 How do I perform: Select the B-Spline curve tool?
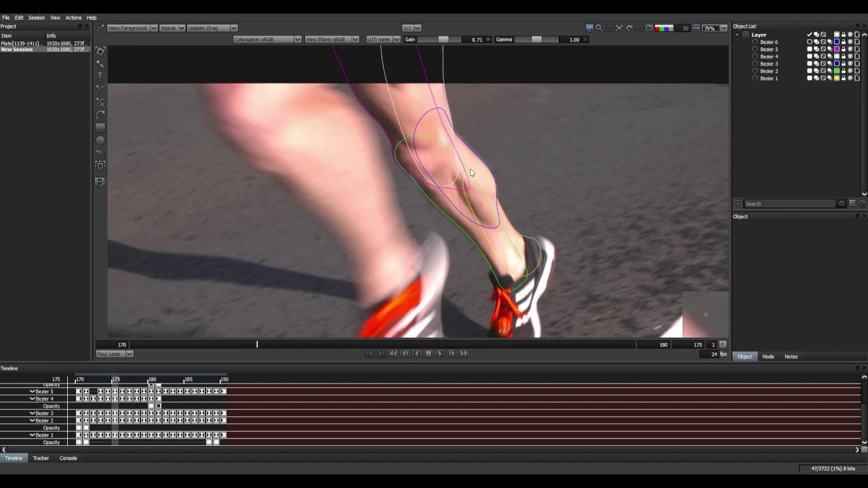click(x=100, y=115)
